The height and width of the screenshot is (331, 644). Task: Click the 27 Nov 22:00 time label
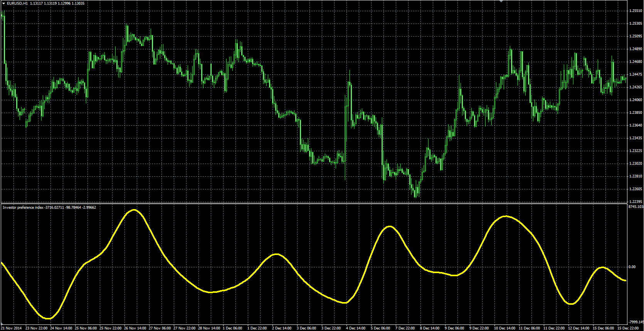185,328
